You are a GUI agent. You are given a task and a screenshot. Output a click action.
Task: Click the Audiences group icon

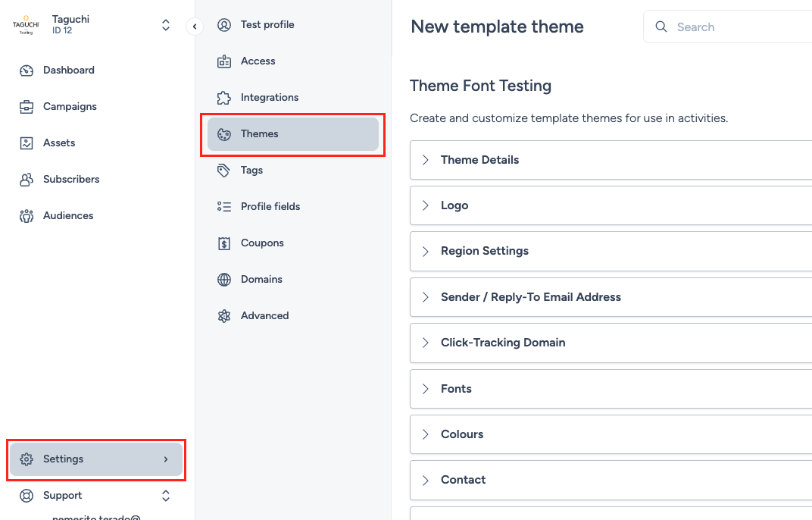point(27,216)
